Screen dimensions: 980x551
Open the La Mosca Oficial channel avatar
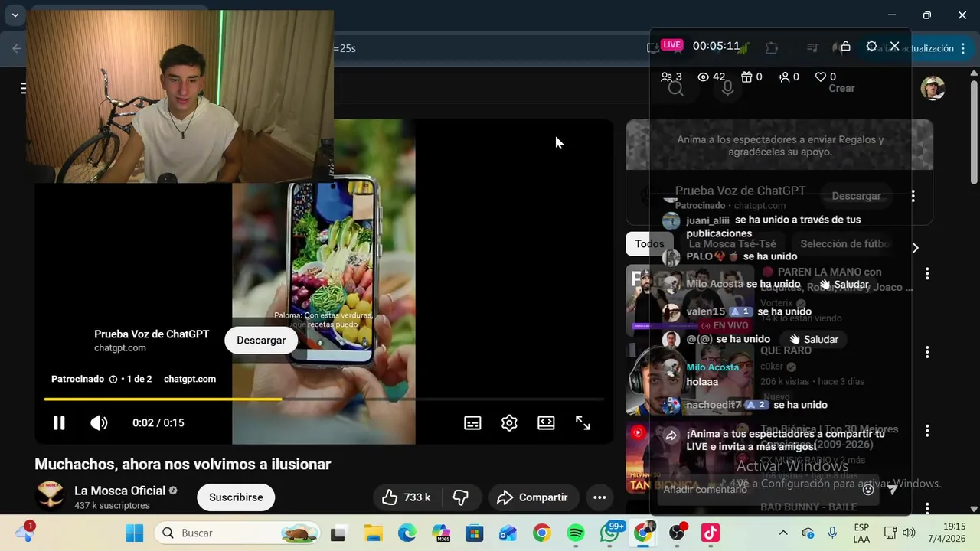pos(51,497)
